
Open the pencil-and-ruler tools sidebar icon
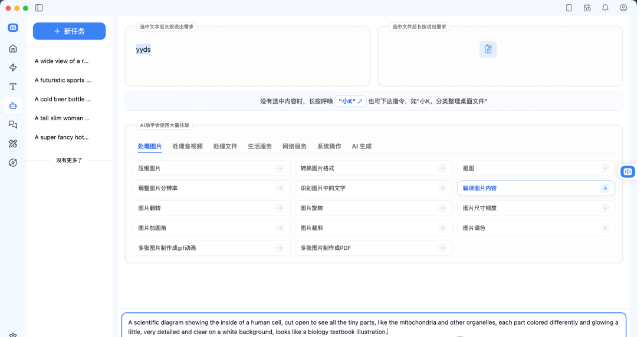coord(13,144)
